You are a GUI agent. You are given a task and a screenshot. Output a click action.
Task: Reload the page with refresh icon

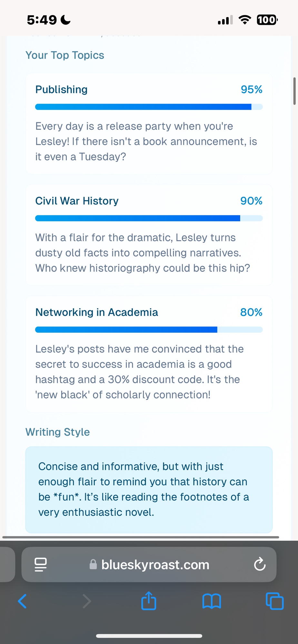(260, 564)
